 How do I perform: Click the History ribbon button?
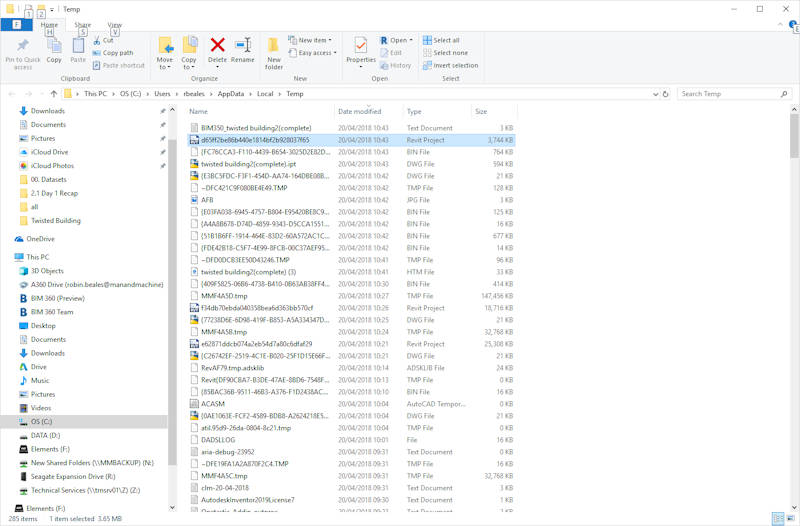pyautogui.click(x=395, y=66)
